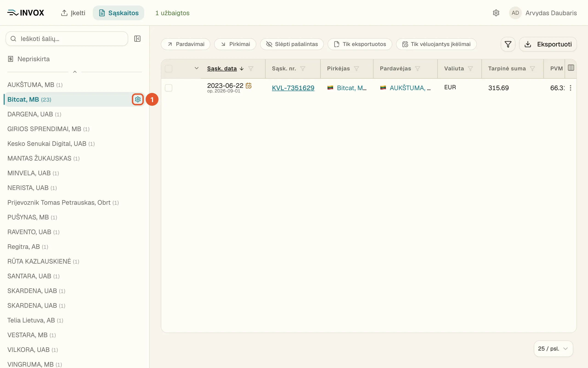This screenshot has width=588, height=368.
Task: Click the EUR currency cell
Action: pyautogui.click(x=450, y=87)
